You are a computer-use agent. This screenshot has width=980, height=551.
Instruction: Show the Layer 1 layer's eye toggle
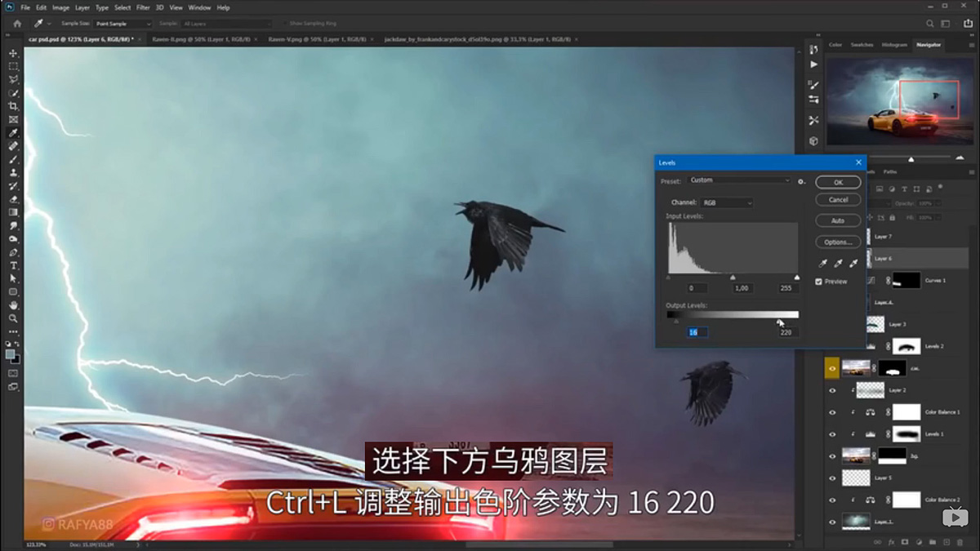[831, 520]
